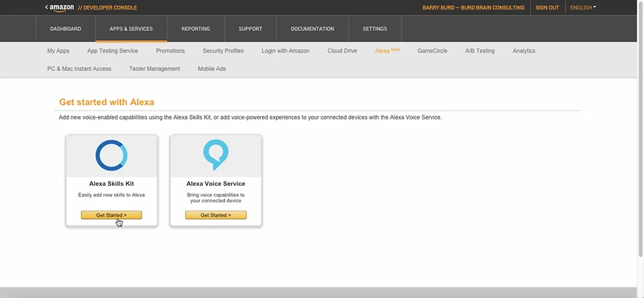Click the 'Easily add new skills to Alexa' text
This screenshot has width=644, height=298.
[111, 195]
